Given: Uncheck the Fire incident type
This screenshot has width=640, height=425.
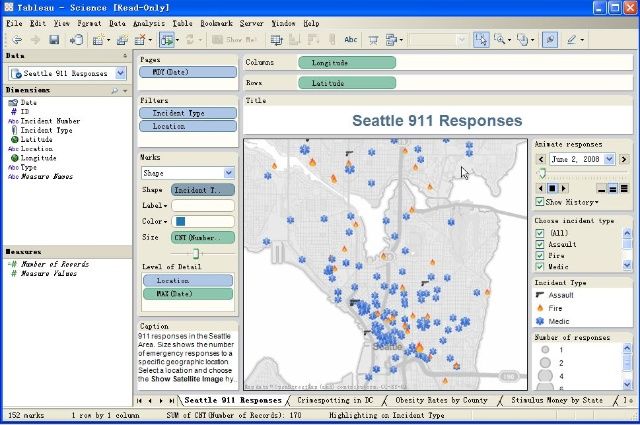Looking at the screenshot, I should (540, 256).
